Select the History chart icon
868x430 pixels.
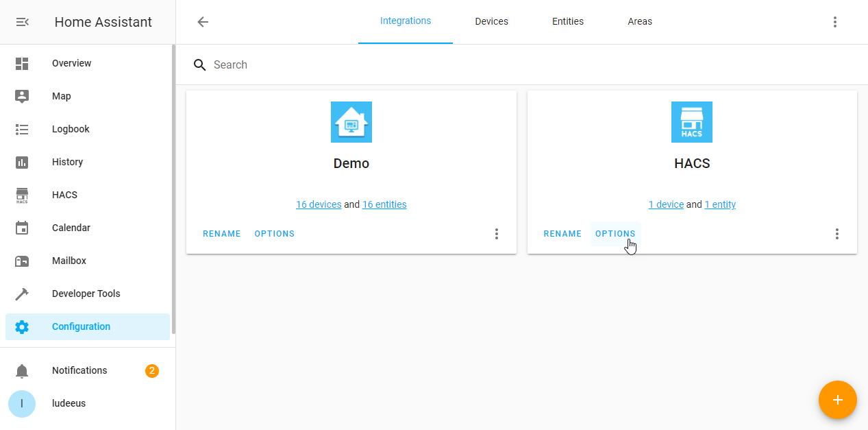[22, 163]
